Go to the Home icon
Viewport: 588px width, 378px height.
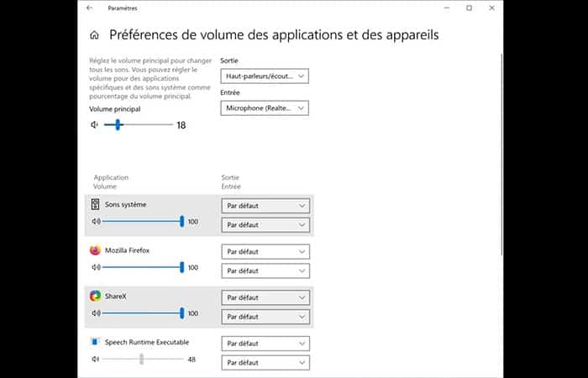point(94,35)
